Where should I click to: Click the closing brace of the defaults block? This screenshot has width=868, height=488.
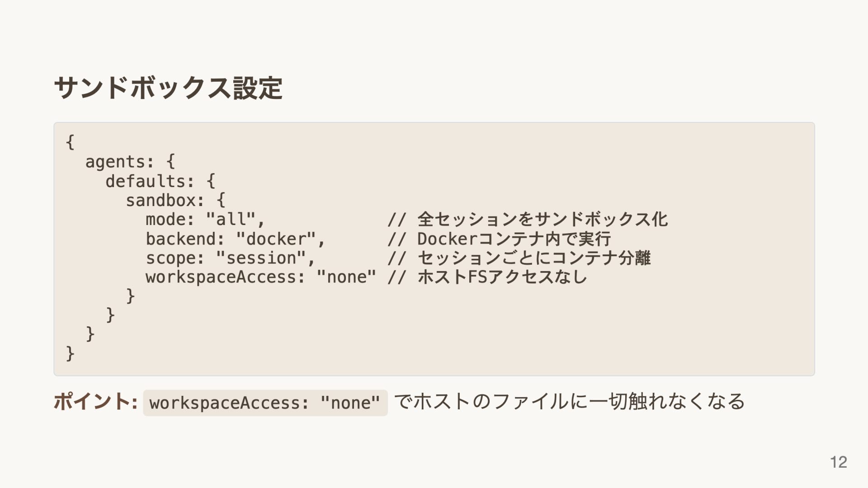[x=110, y=315]
